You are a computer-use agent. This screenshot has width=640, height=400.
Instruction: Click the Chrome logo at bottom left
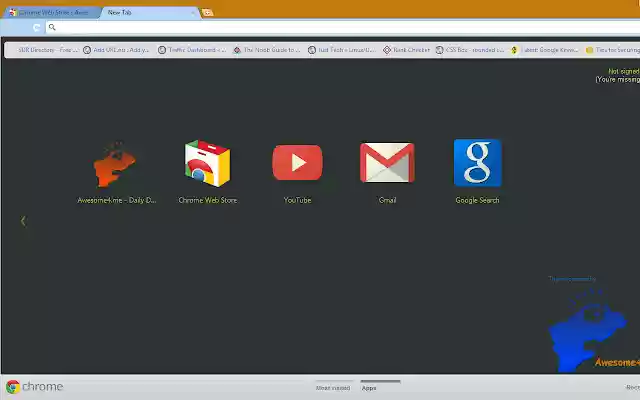[x=13, y=387]
